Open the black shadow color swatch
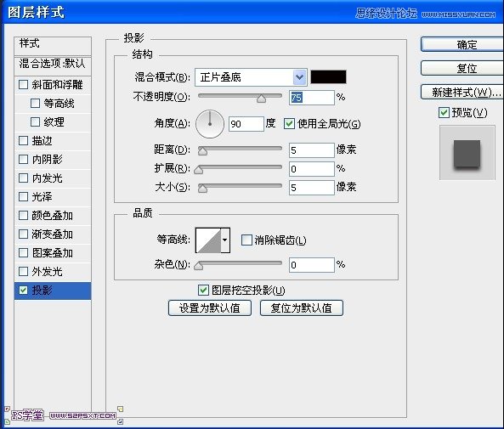This screenshot has width=504, height=429. click(328, 77)
